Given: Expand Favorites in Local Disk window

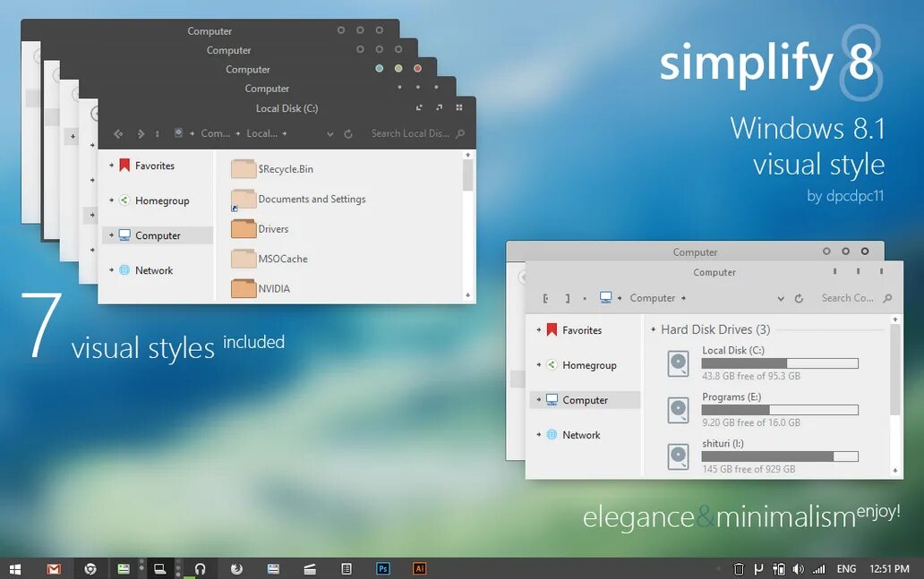Looking at the screenshot, I should click(x=111, y=166).
